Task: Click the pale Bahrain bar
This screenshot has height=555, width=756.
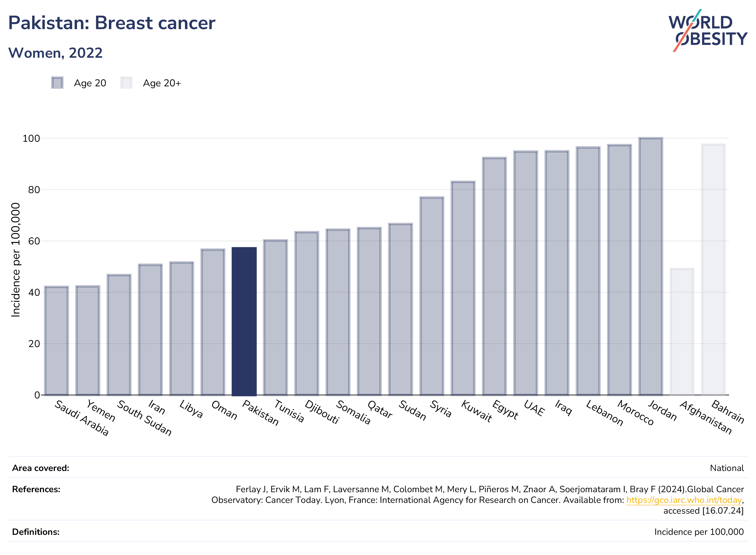Action: coord(713,269)
